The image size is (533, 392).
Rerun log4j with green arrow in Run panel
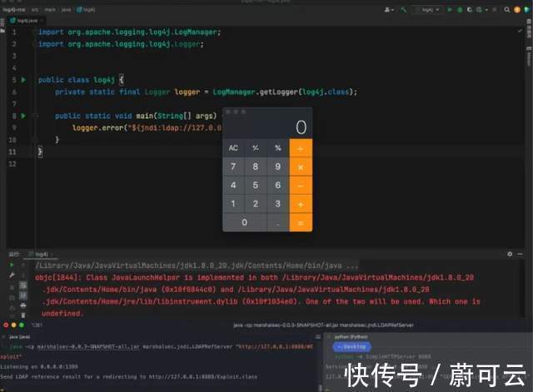tap(12, 265)
